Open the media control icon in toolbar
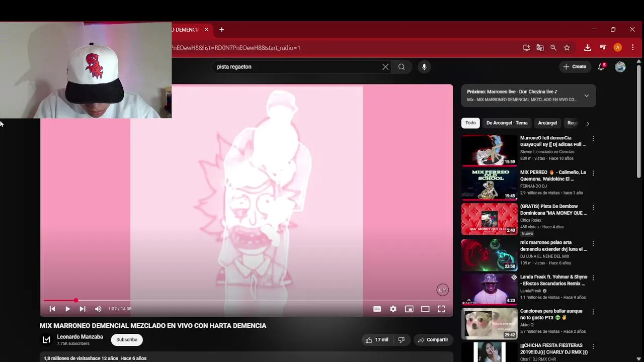Viewport: 644px width, 362px height. tap(603, 48)
